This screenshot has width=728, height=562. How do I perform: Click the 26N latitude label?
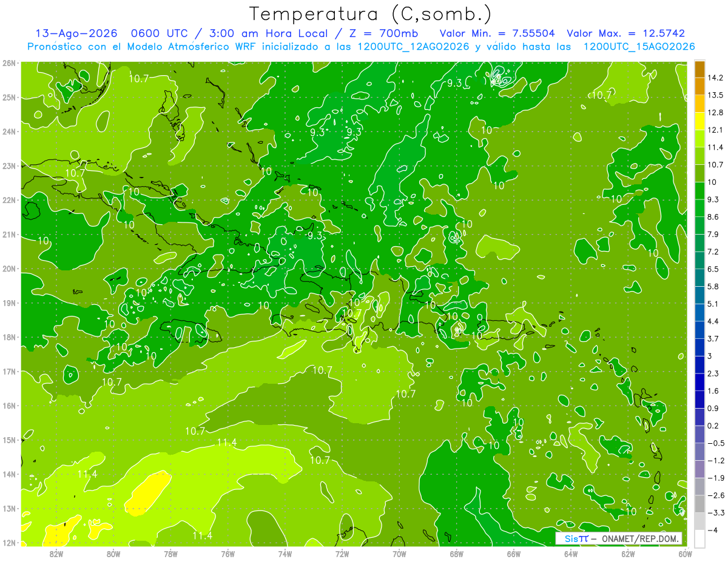[x=9, y=63]
